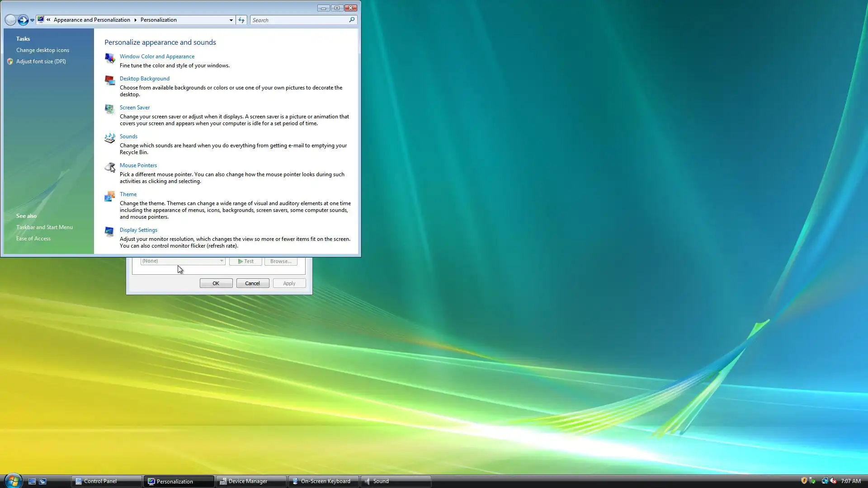The width and height of the screenshot is (868, 488).
Task: Click the muted volume tray icon
Action: tap(833, 481)
